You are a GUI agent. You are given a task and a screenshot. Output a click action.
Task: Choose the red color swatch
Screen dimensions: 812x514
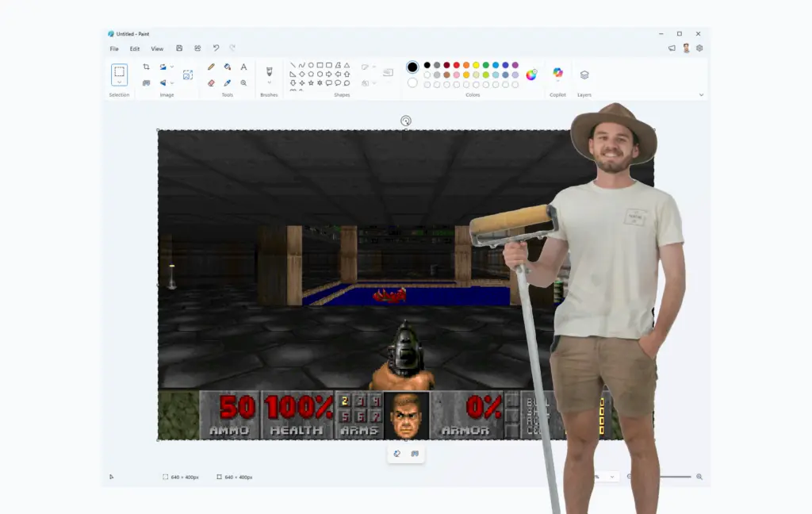click(456, 65)
